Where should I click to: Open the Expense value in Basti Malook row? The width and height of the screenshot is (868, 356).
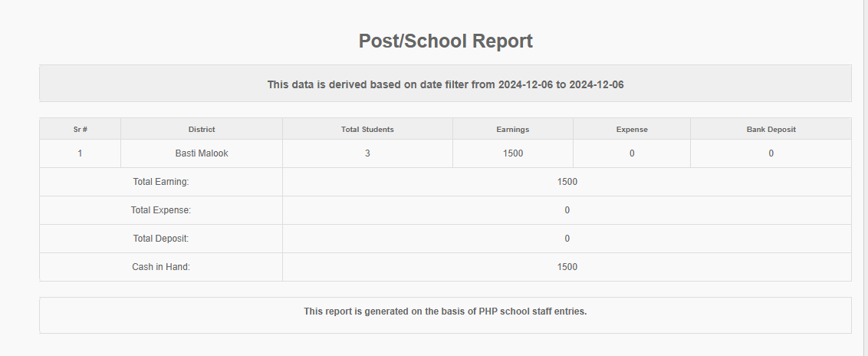pyautogui.click(x=632, y=153)
